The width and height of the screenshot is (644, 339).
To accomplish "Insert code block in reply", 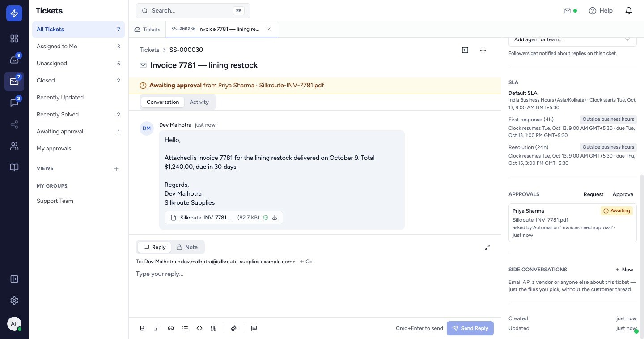I will [199, 328].
